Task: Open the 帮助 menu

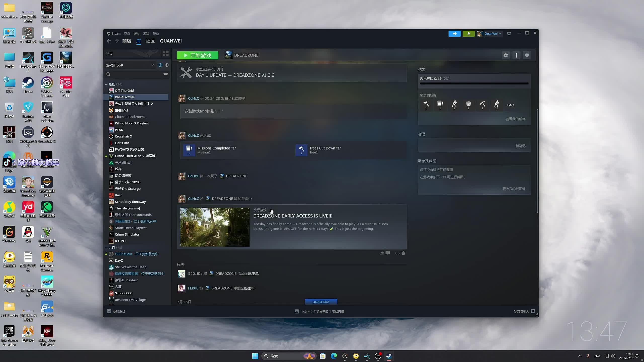Action: point(156,33)
